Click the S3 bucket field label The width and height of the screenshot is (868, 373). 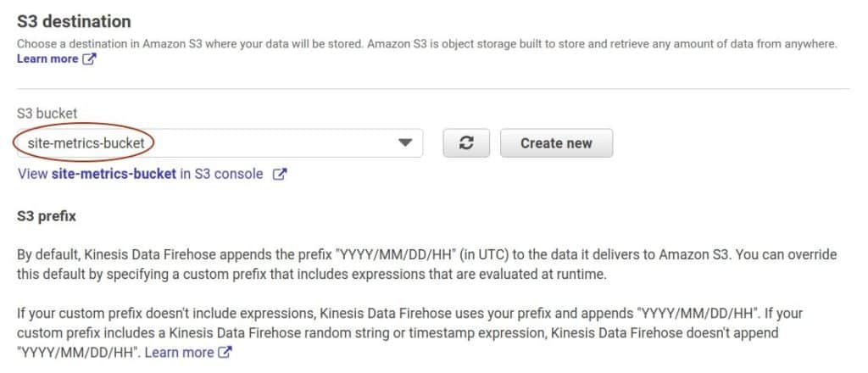(47, 114)
